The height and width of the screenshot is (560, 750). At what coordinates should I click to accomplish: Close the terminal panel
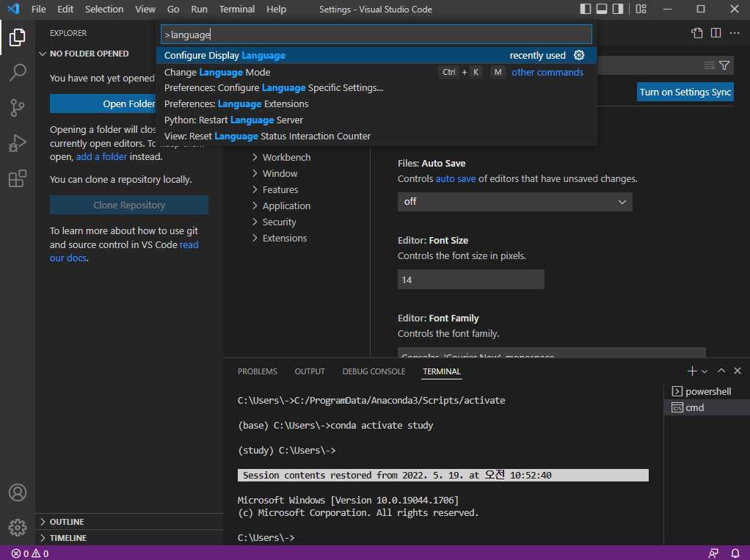(738, 371)
